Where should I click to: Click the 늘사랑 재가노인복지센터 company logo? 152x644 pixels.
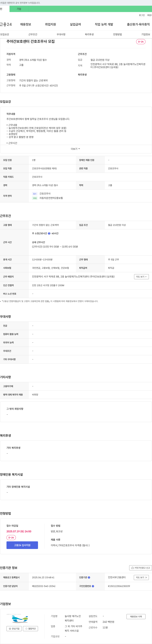(x=20, y=619)
